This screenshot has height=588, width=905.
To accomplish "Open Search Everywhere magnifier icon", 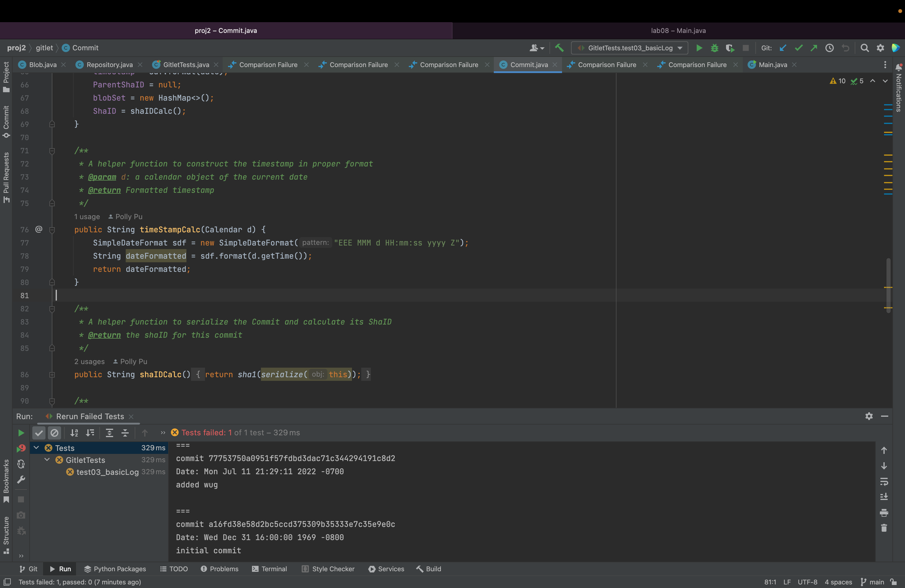I will (865, 48).
